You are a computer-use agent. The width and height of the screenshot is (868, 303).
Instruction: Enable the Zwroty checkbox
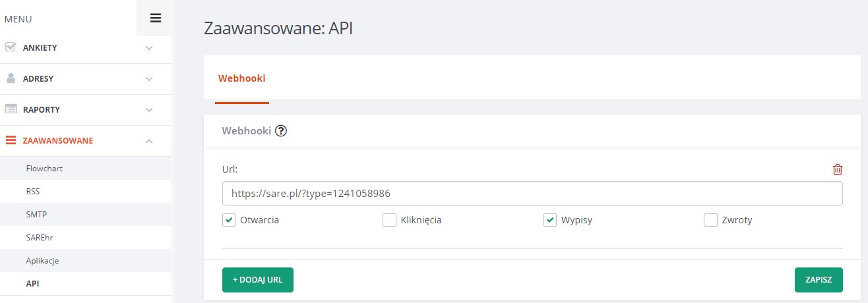[710, 220]
